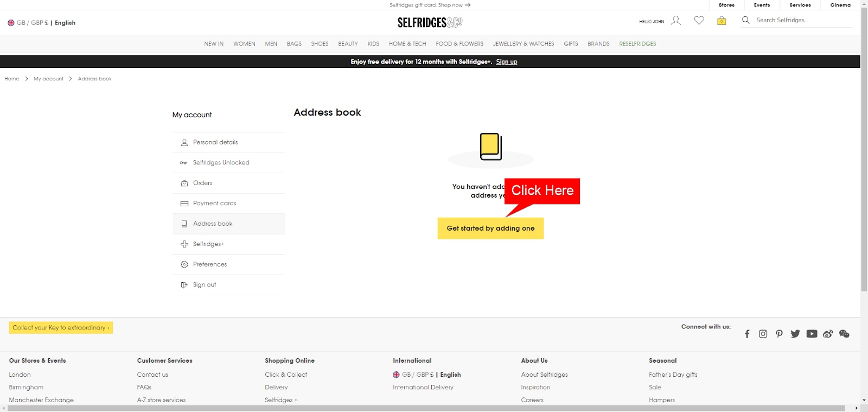Open Click & Collect footer link

[x=286, y=375]
